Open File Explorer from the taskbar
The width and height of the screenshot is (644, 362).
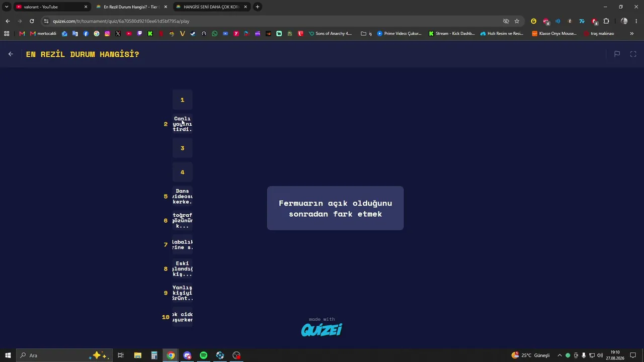[x=137, y=355]
